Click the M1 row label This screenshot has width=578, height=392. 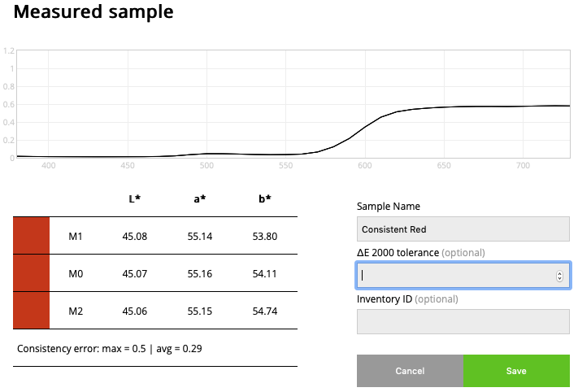click(76, 237)
